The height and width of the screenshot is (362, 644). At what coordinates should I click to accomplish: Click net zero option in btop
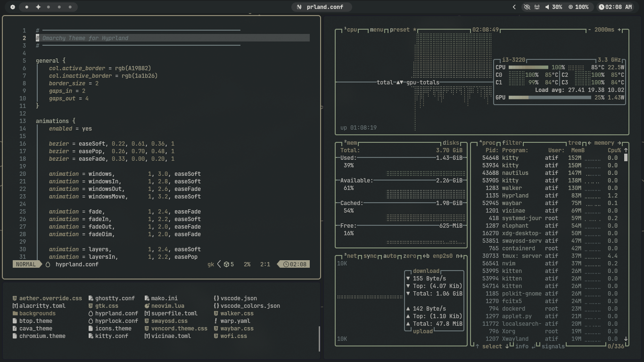point(410,256)
